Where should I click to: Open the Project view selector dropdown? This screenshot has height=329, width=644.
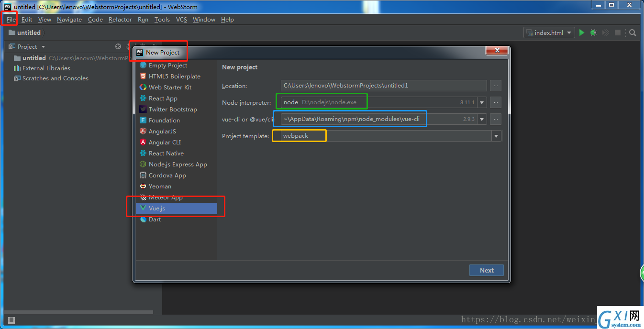(x=32, y=46)
